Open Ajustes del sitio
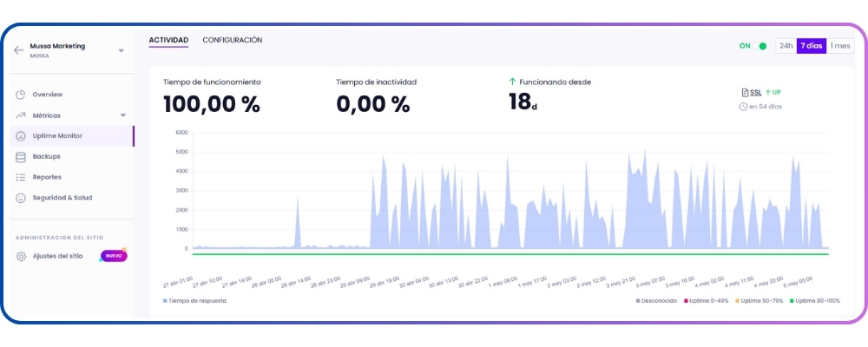 (x=57, y=256)
